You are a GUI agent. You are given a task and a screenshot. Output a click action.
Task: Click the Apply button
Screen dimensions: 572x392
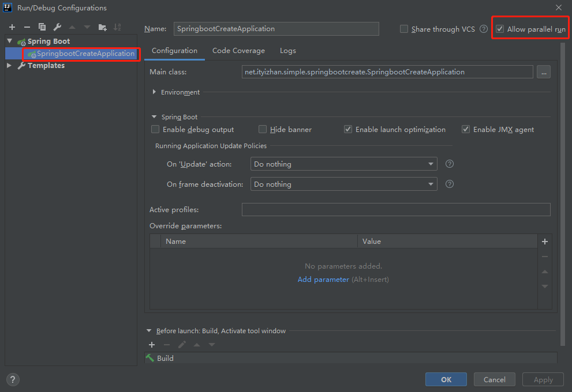pos(543,380)
